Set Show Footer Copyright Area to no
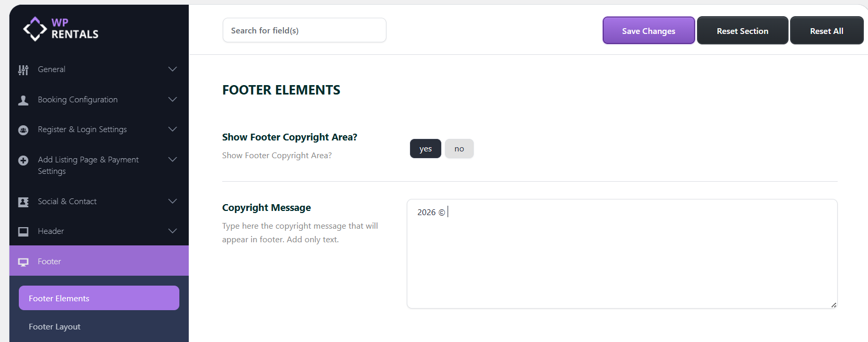This screenshot has width=868, height=342. (459, 149)
